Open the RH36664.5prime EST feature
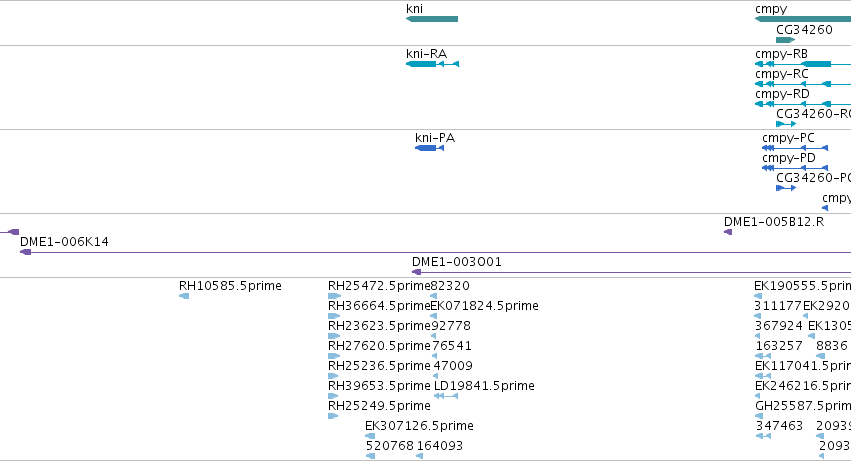 point(334,316)
